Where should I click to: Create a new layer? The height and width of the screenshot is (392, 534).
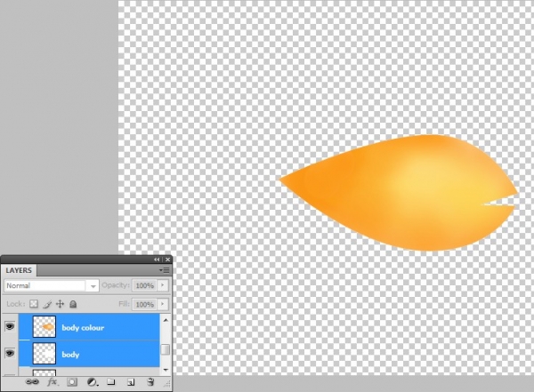131,382
